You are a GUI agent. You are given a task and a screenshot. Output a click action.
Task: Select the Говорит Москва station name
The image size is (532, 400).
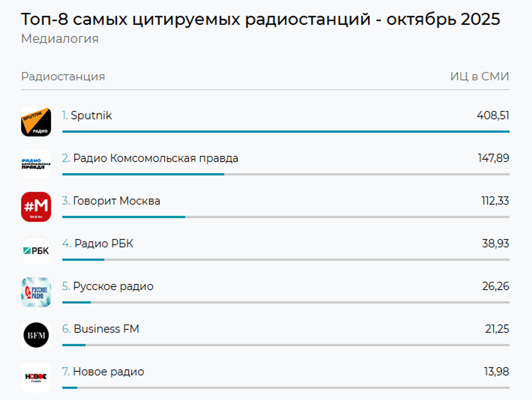116,201
